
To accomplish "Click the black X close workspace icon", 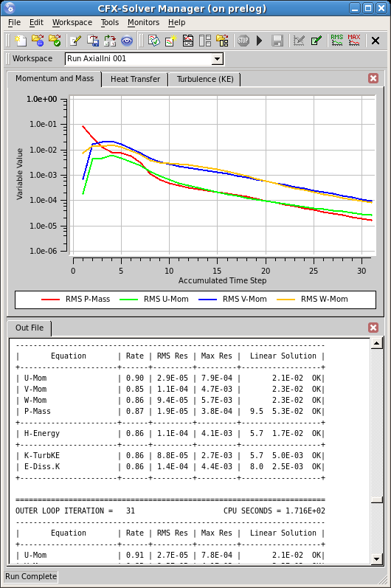I will (376, 41).
